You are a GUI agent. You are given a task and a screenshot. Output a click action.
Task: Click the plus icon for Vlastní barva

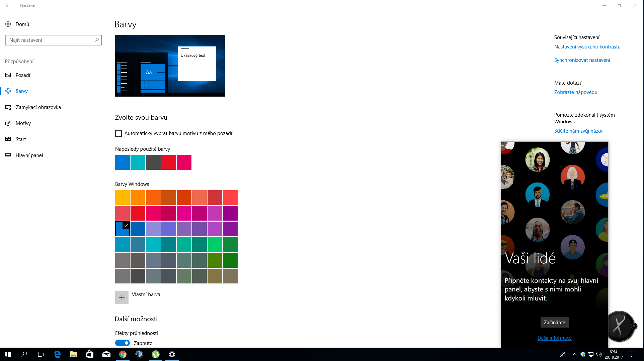pyautogui.click(x=122, y=297)
